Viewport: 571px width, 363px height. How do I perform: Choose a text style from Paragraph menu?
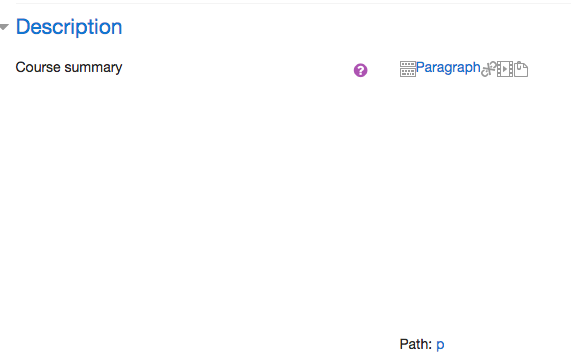448,67
